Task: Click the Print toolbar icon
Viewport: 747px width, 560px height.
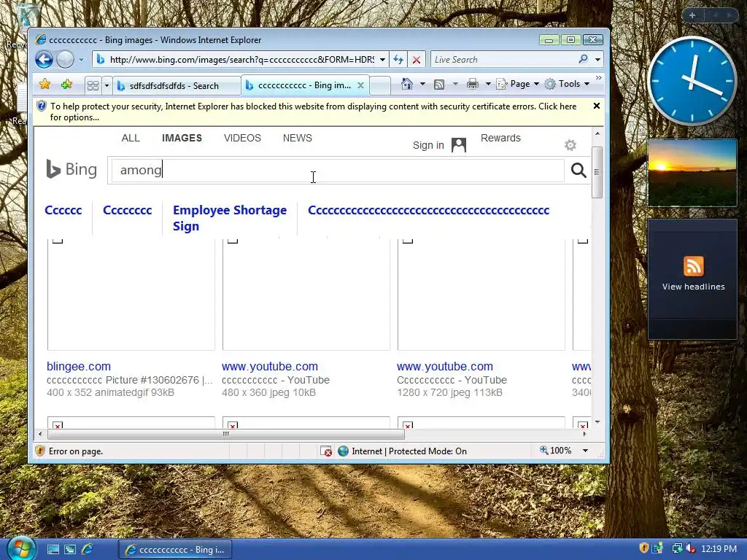Action: click(x=473, y=84)
